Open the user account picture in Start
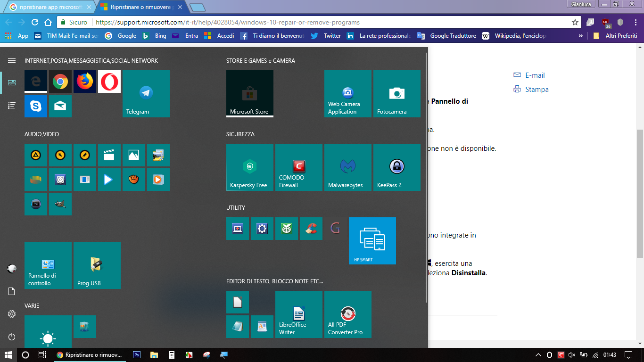The width and height of the screenshot is (644, 362). pos(12,269)
